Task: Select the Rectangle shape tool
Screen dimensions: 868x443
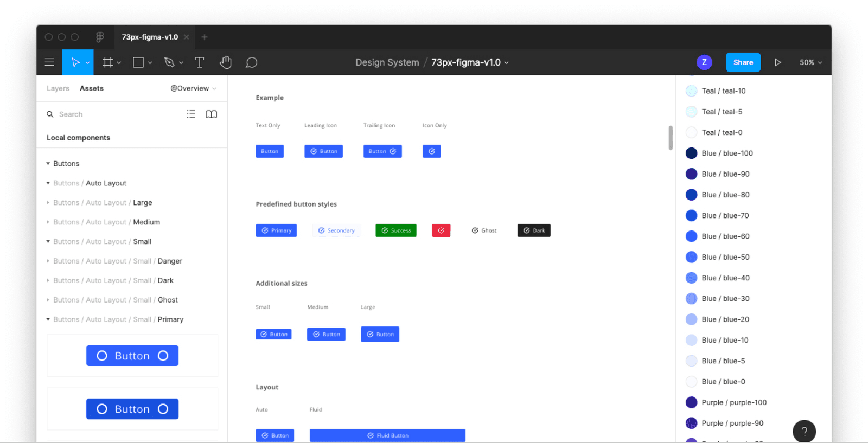Action: click(138, 62)
